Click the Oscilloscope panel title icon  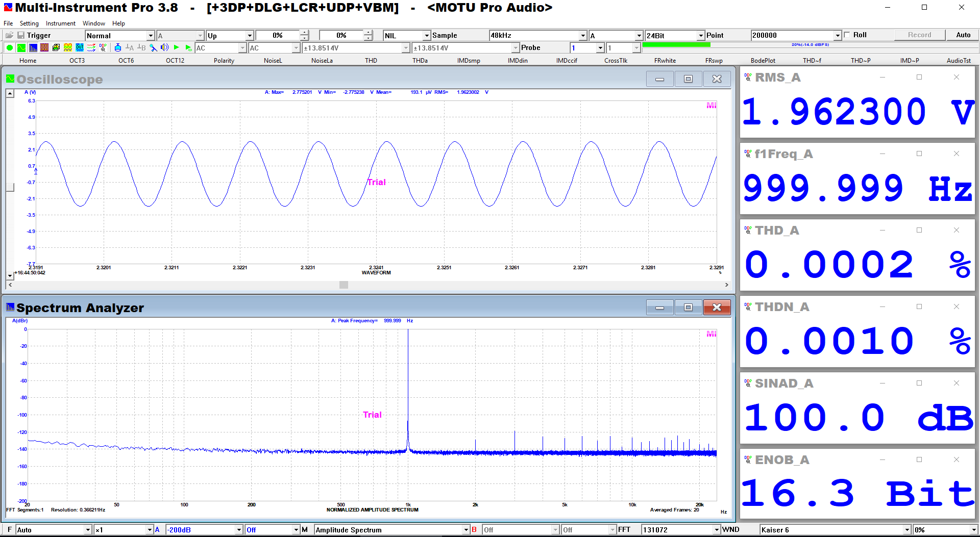pos(10,79)
